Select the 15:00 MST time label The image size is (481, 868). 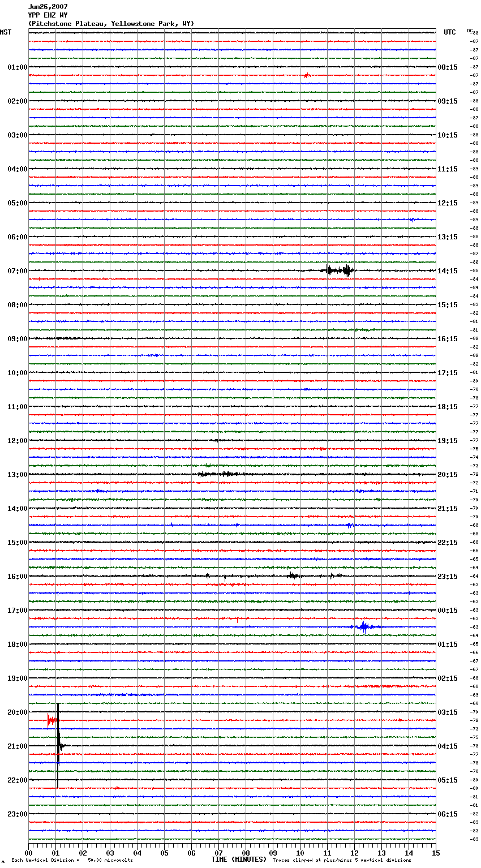tap(18, 543)
